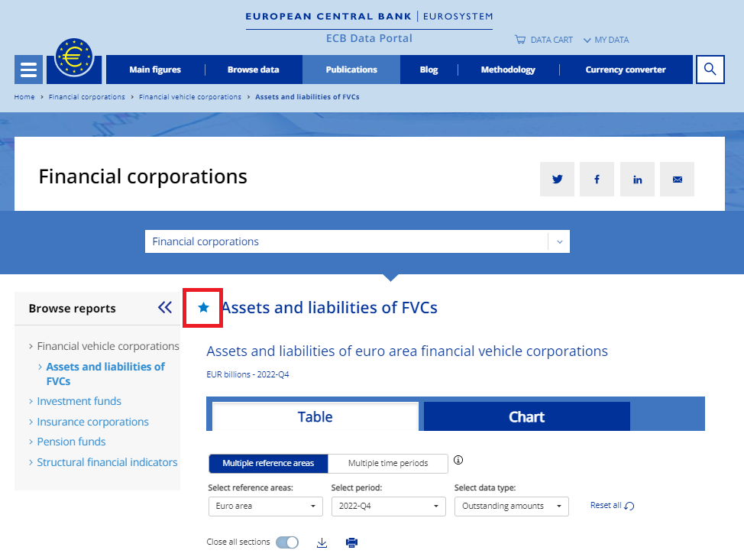The image size is (744, 560).
Task: Expand the Outstanding amounts data type dropdown
Action: click(511, 506)
